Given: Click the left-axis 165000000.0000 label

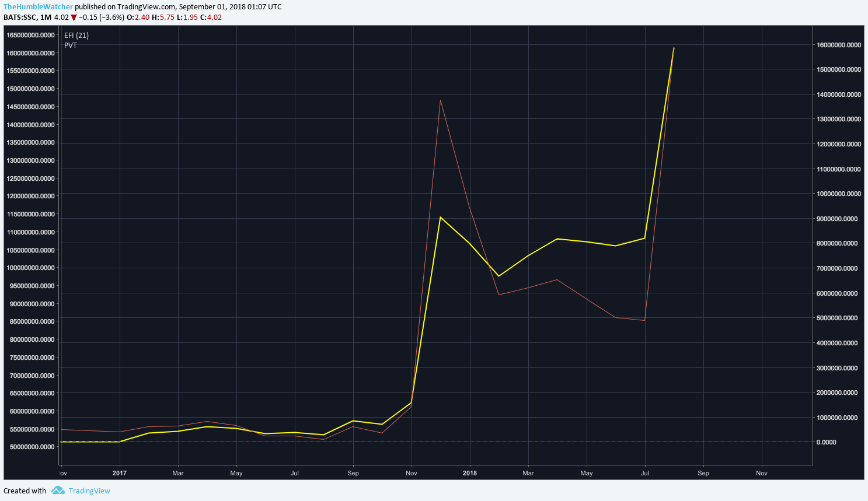Looking at the screenshot, I should (x=30, y=35).
